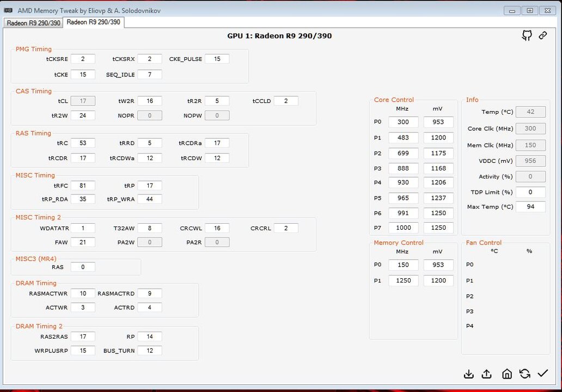Click the tCKSRE value field

click(x=83, y=59)
